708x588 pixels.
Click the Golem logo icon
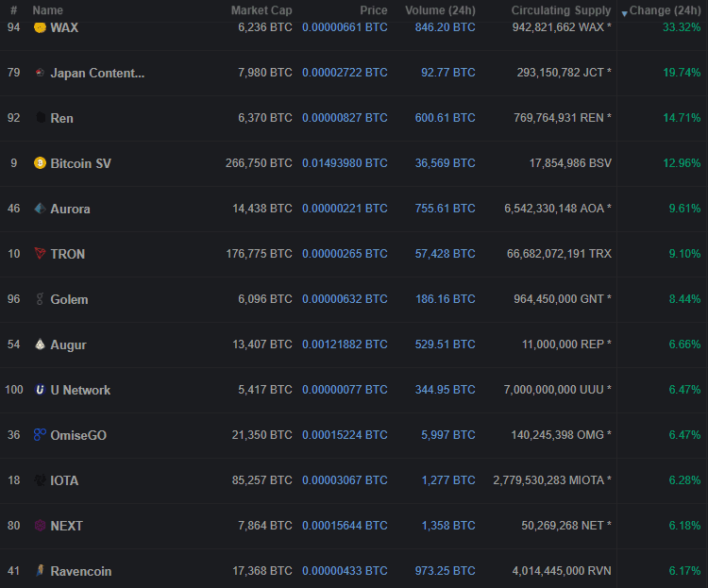(40, 298)
